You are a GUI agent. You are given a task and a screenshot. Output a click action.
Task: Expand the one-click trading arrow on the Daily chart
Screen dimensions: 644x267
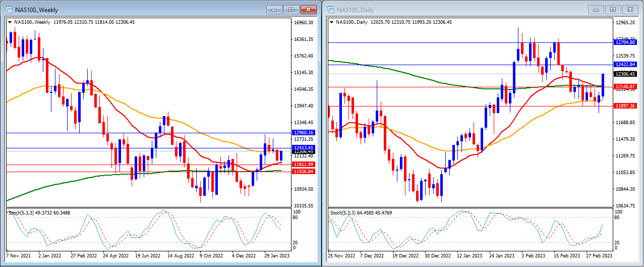coord(331,22)
